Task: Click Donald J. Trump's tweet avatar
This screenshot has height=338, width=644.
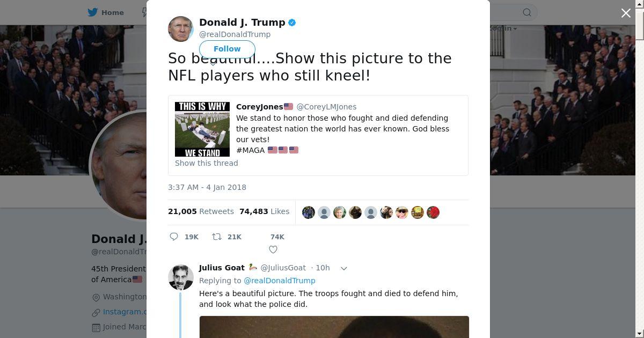Action: click(181, 29)
